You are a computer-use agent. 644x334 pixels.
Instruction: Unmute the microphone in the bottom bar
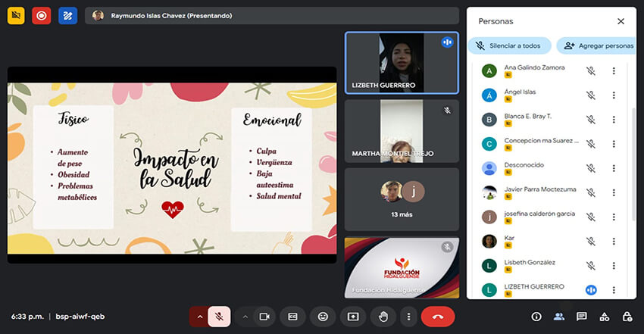[220, 316]
